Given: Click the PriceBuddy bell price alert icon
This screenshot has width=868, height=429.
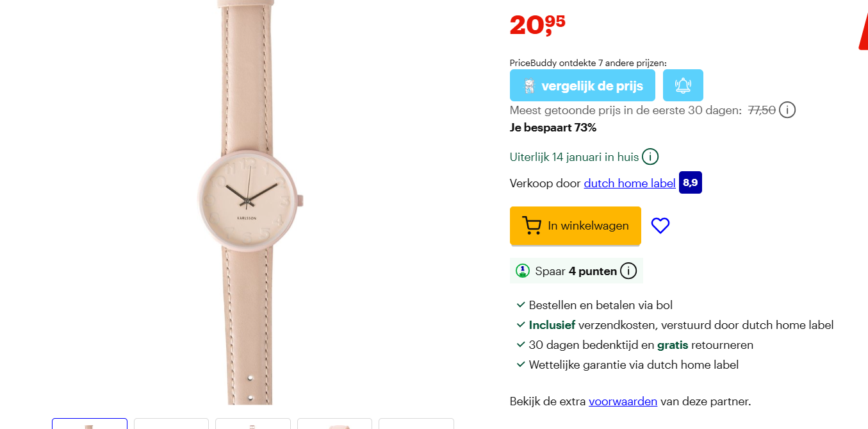Looking at the screenshot, I should coord(683,85).
